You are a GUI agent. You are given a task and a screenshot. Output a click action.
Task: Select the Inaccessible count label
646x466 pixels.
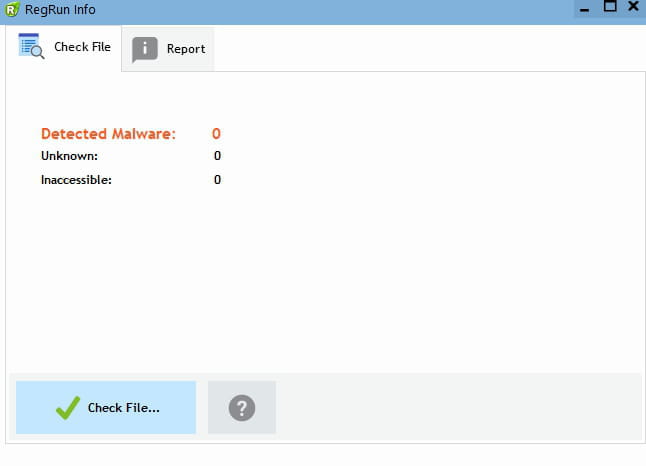[76, 180]
